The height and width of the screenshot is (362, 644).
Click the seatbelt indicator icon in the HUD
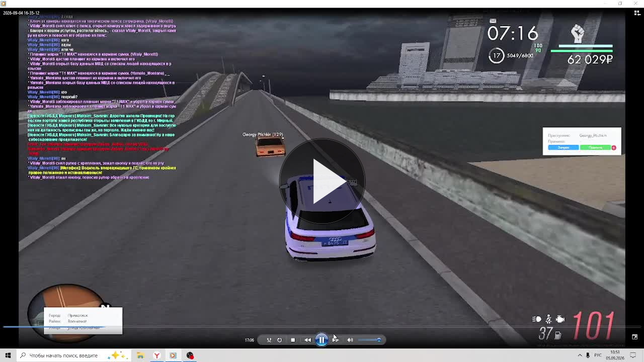click(x=548, y=319)
